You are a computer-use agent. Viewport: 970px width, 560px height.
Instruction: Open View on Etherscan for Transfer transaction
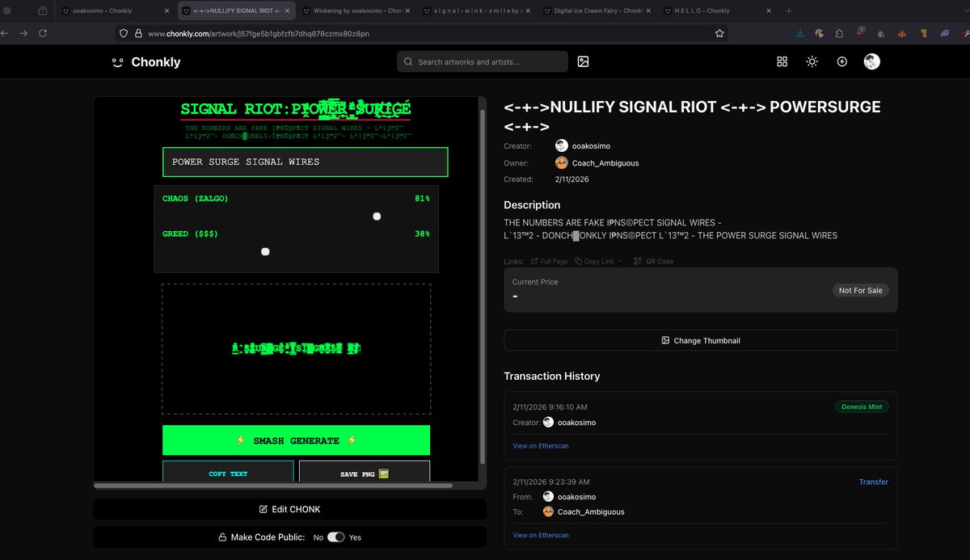click(541, 535)
